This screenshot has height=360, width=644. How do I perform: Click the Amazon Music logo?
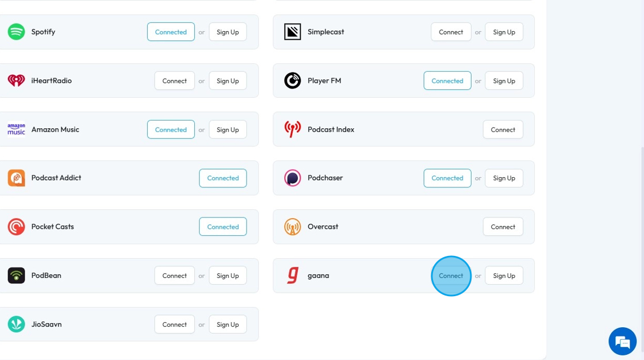point(16,129)
